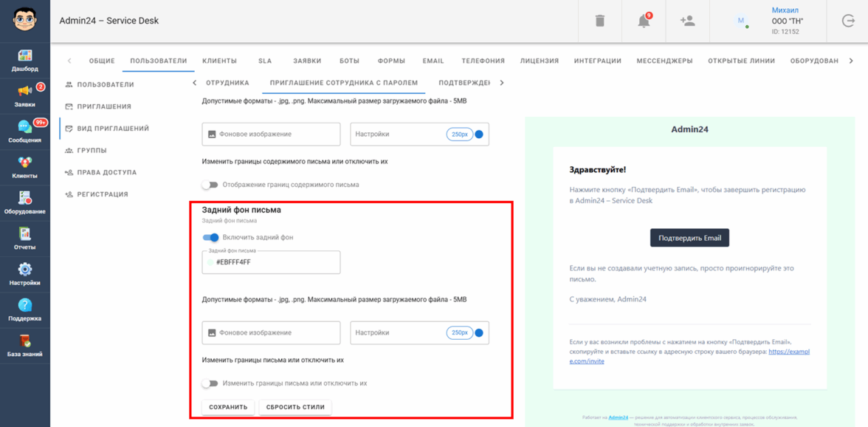Select ПРИГЛАШЕНИЕ СОТРУДНИКА С ПАРОЛЕМ sub-tab
The height and width of the screenshot is (427, 868).
[344, 83]
